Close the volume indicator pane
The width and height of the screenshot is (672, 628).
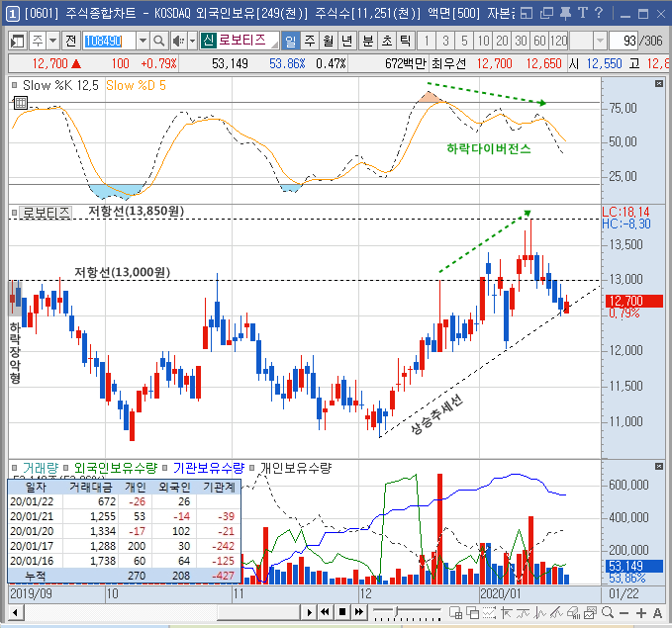point(659,466)
